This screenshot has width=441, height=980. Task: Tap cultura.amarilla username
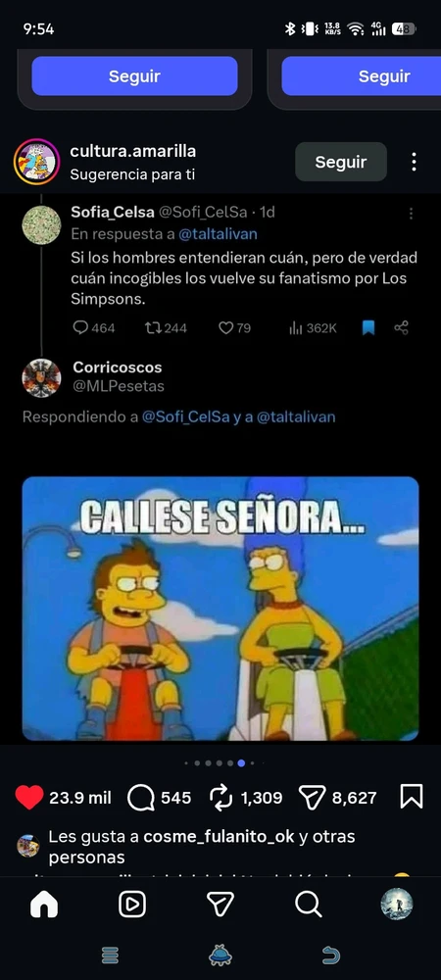point(133,151)
